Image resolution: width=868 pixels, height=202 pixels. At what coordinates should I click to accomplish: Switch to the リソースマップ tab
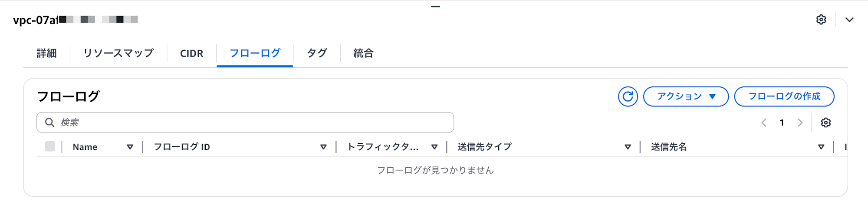coord(118,53)
